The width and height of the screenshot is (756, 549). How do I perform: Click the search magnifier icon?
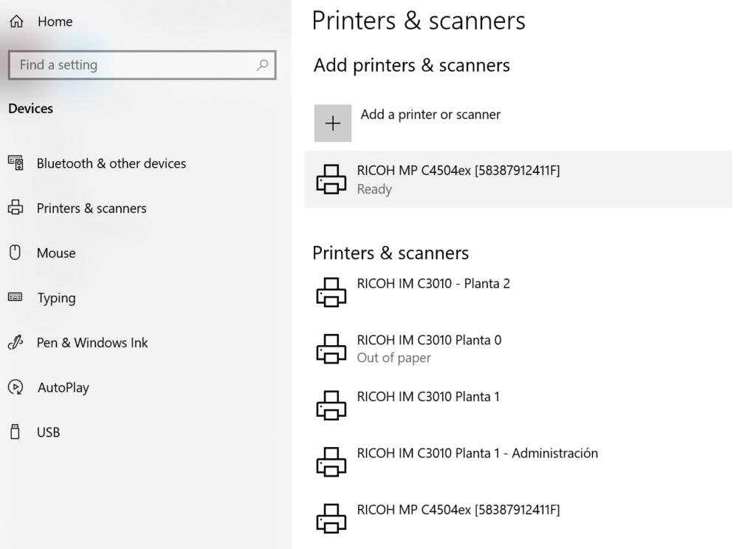pos(261,65)
